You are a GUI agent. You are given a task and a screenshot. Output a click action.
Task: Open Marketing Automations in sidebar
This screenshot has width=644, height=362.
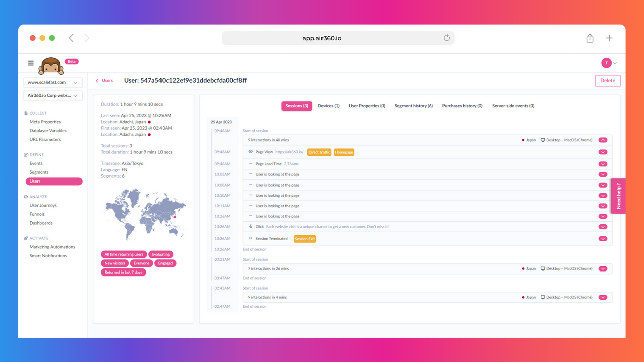coord(52,247)
